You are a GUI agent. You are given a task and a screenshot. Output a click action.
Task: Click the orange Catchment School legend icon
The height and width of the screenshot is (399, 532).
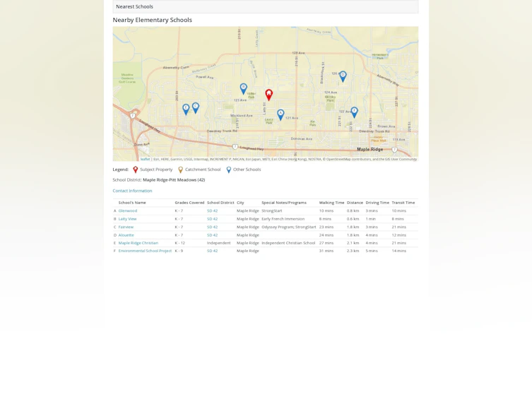[180, 169]
